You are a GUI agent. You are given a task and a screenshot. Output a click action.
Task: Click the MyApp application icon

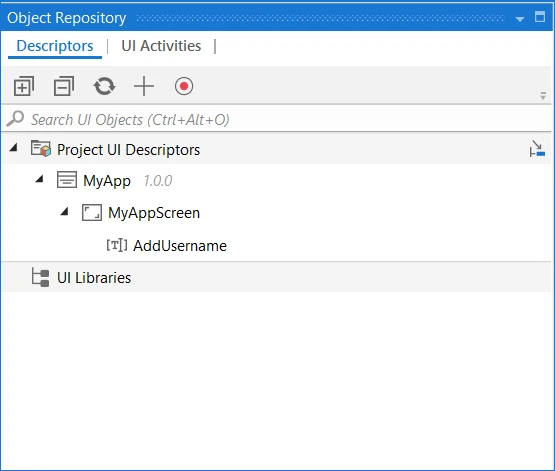tap(67, 179)
